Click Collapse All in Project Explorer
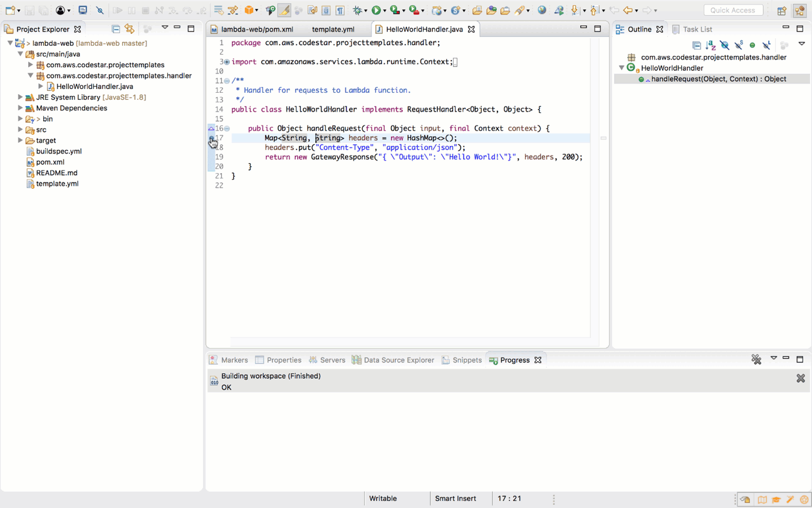The width and height of the screenshot is (812, 508). click(116, 29)
